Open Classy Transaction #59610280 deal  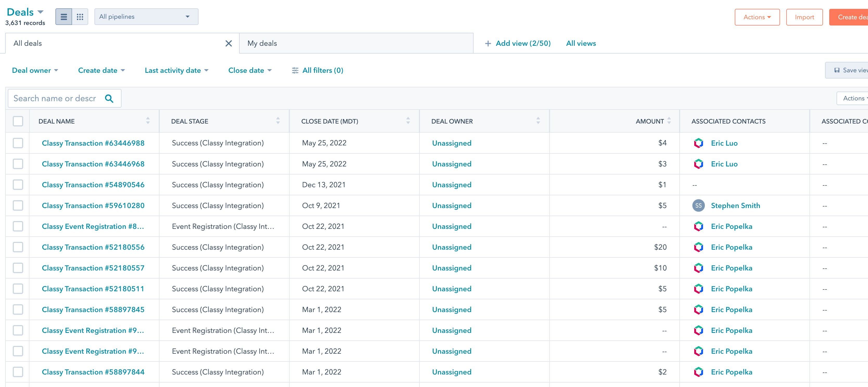pos(93,205)
